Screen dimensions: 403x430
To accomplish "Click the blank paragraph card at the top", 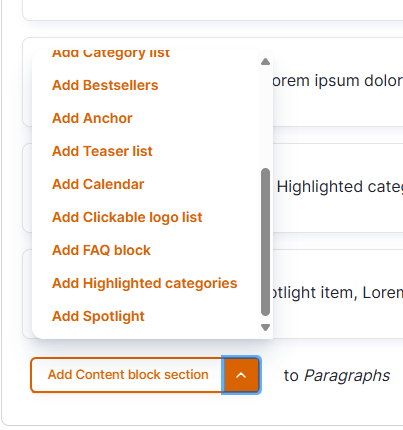I will pyautogui.click(x=213, y=10).
